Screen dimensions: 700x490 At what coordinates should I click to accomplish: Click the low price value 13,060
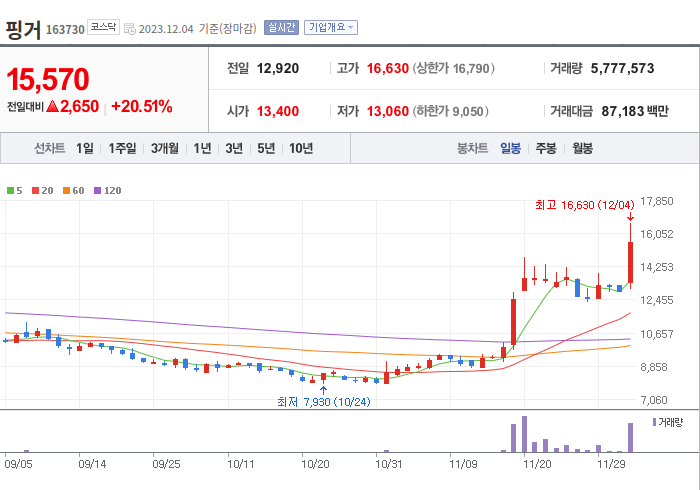388,111
